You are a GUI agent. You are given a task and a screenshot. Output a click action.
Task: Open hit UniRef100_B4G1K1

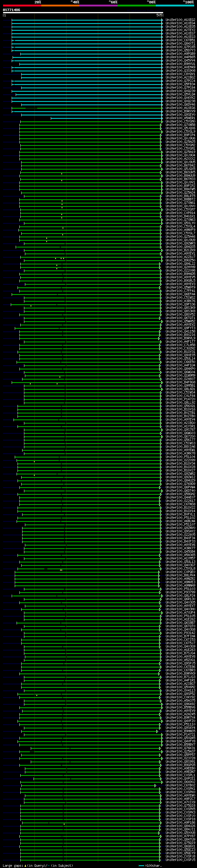tap(180, 216)
